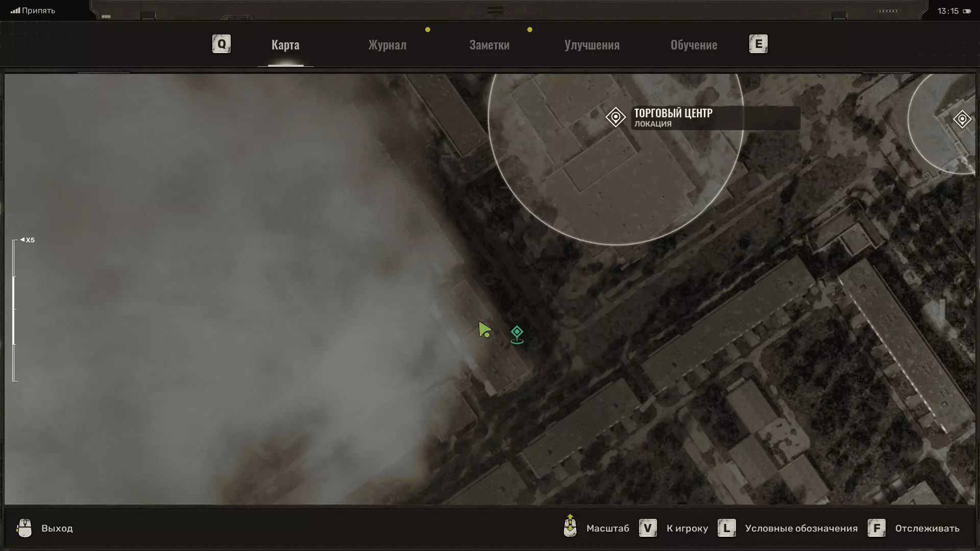Select the Карта tab
This screenshot has height=551, width=980.
[285, 45]
